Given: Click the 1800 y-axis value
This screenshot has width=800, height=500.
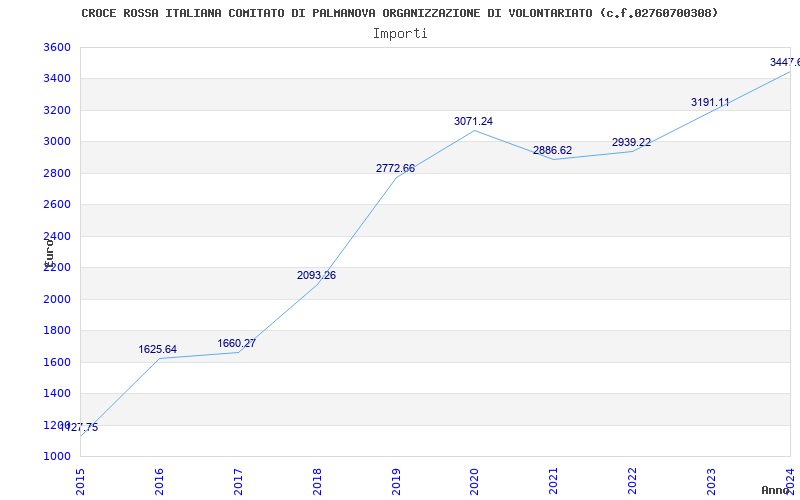Looking at the screenshot, I should [x=57, y=331].
